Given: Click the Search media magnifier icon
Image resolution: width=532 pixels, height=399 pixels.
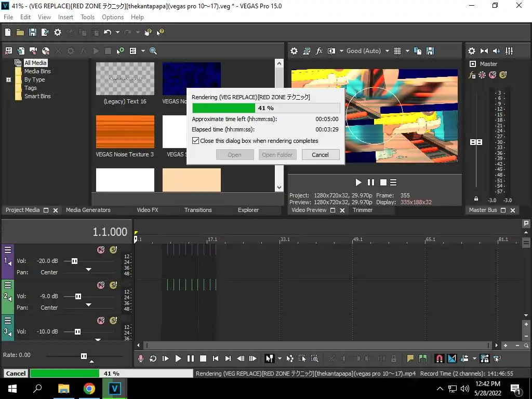Looking at the screenshot, I should 153,51.
